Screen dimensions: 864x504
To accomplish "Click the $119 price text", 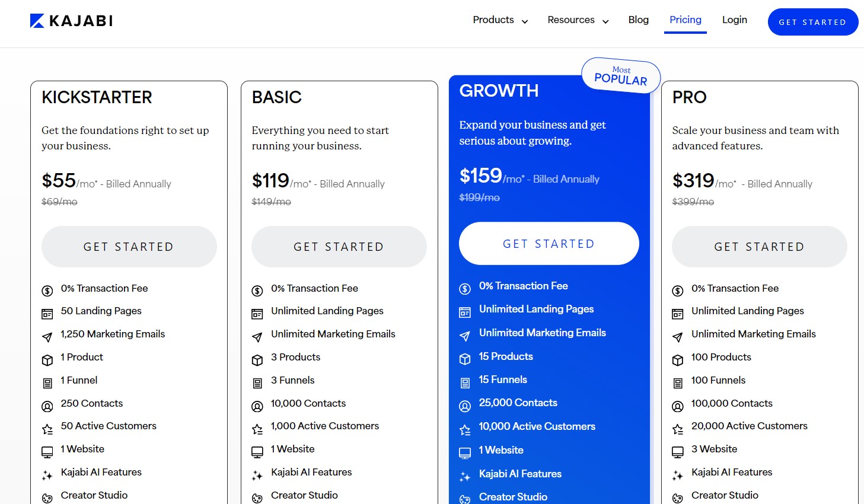I will pyautogui.click(x=270, y=180).
